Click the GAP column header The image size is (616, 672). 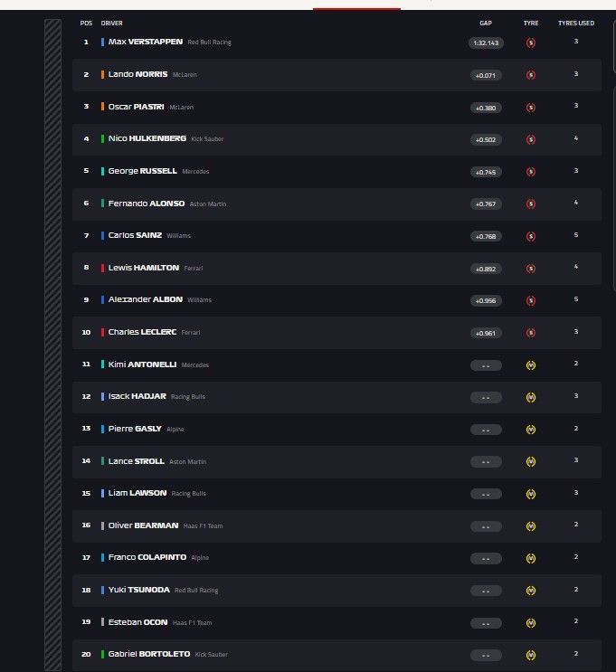pos(486,23)
